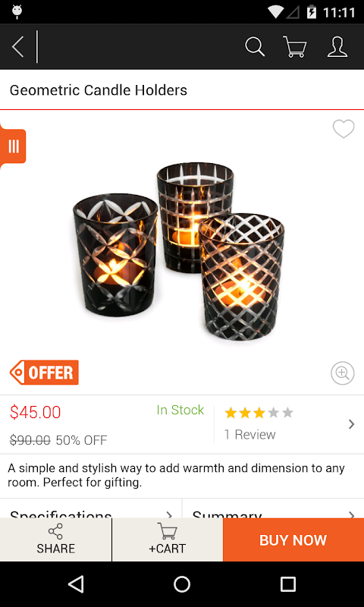Click BUY NOW button
This screenshot has width=364, height=607.
293,539
